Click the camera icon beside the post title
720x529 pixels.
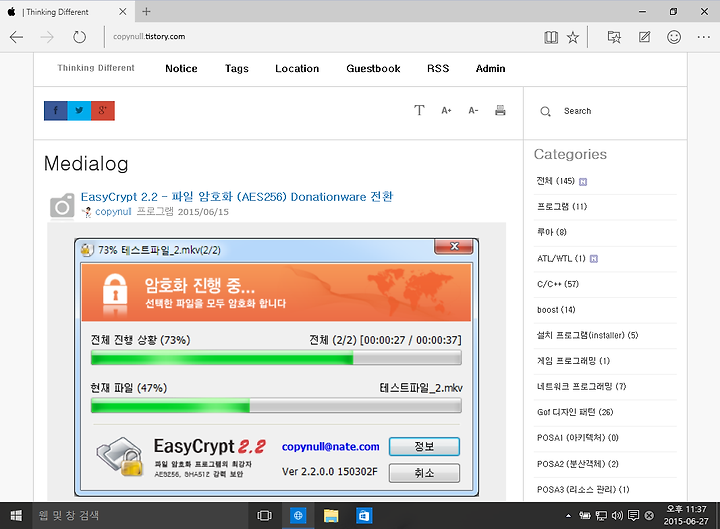62,205
